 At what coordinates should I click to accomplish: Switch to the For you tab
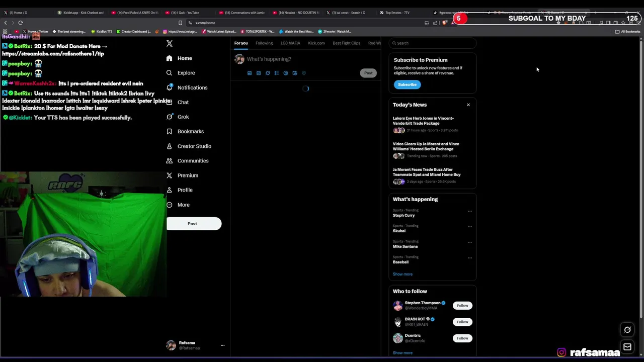pyautogui.click(x=241, y=43)
